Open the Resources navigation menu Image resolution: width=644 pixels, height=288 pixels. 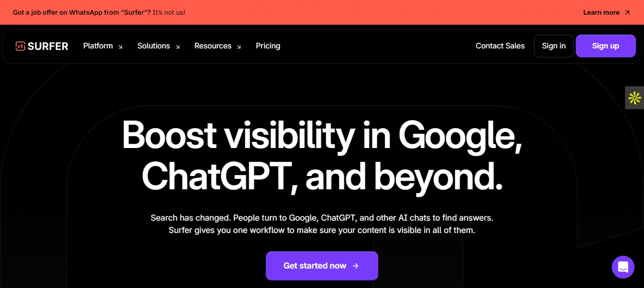pyautogui.click(x=213, y=46)
